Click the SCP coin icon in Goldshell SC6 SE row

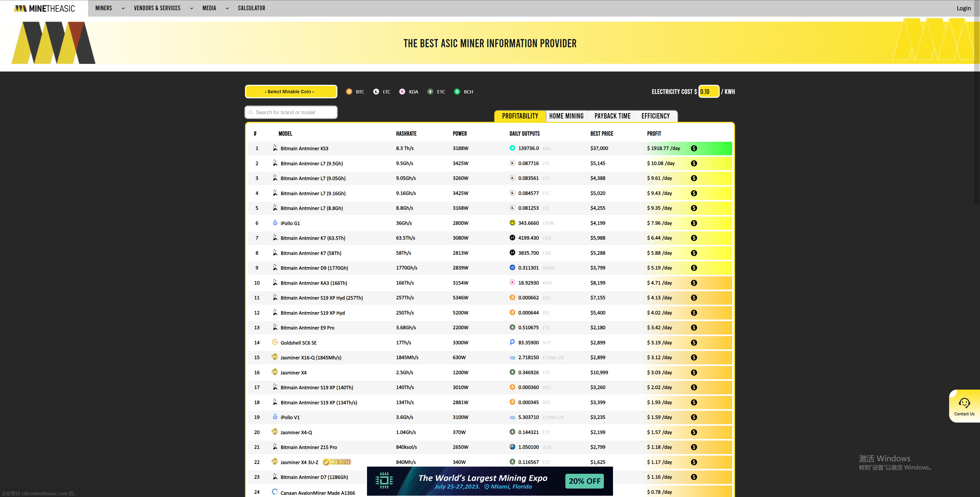pos(512,342)
